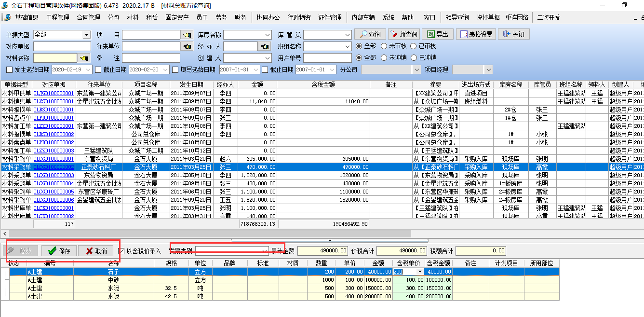Screen dimensions: 644x317
Task: Expand the 库房名称 dropdown
Action: click(x=268, y=35)
